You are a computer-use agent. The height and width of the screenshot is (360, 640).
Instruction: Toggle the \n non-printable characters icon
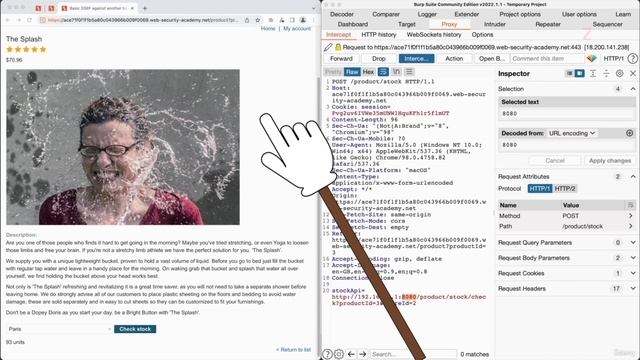tap(396, 72)
